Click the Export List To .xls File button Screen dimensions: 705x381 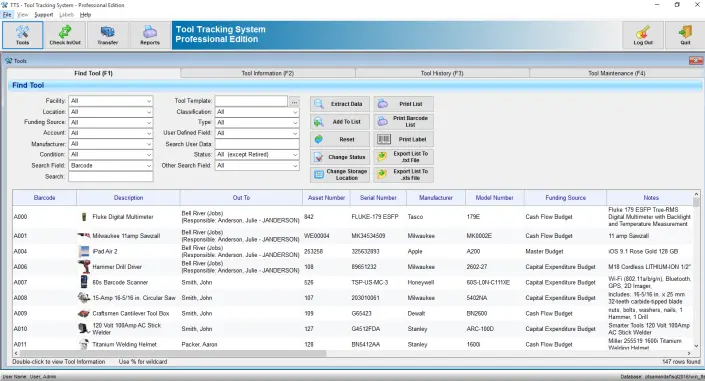click(x=404, y=175)
